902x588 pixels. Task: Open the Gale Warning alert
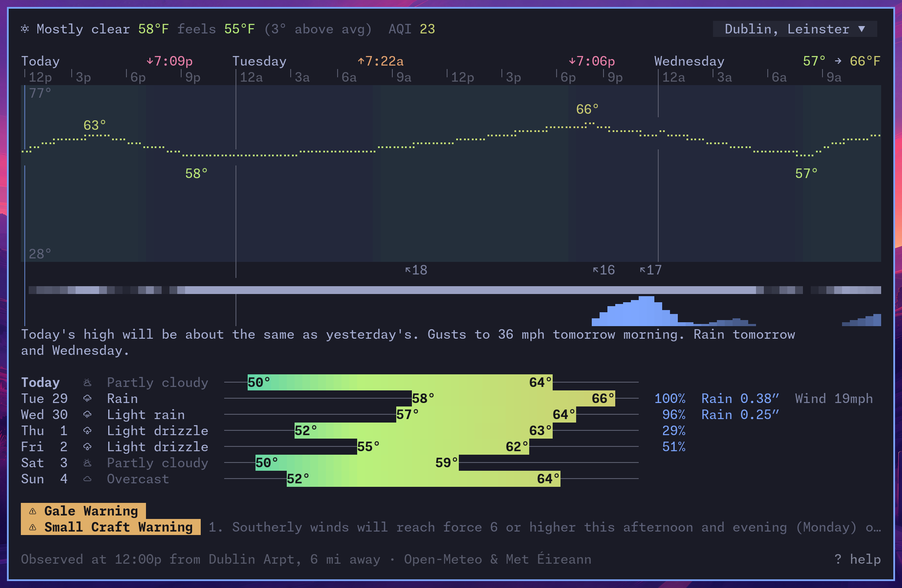click(x=83, y=511)
